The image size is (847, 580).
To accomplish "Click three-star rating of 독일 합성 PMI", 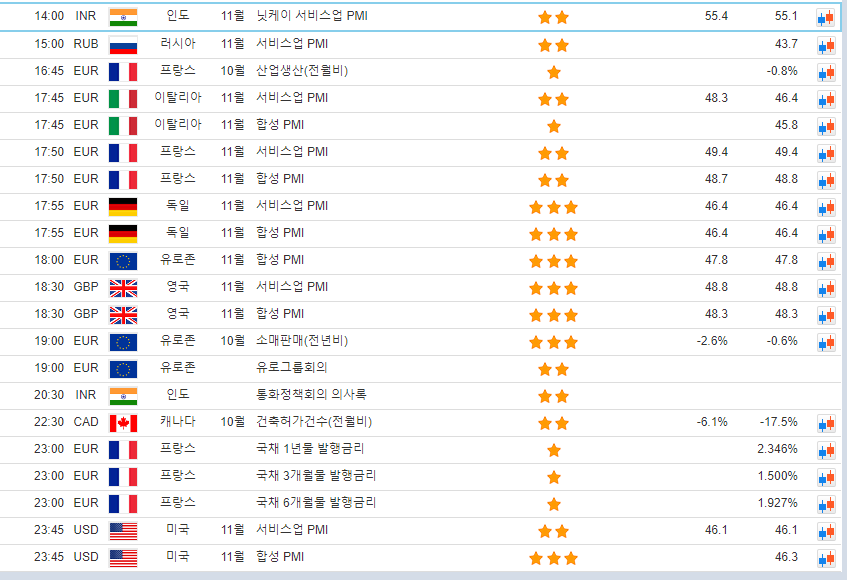I will click(x=553, y=234).
